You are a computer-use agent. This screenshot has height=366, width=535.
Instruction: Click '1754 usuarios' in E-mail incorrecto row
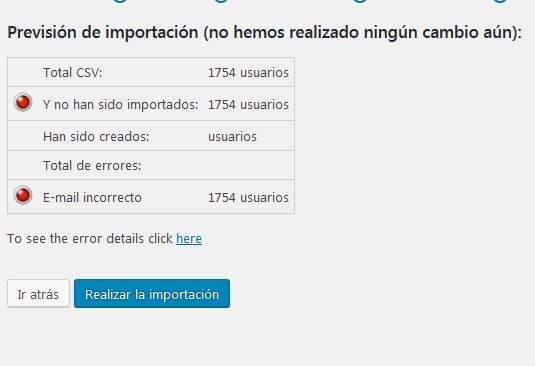pos(248,197)
